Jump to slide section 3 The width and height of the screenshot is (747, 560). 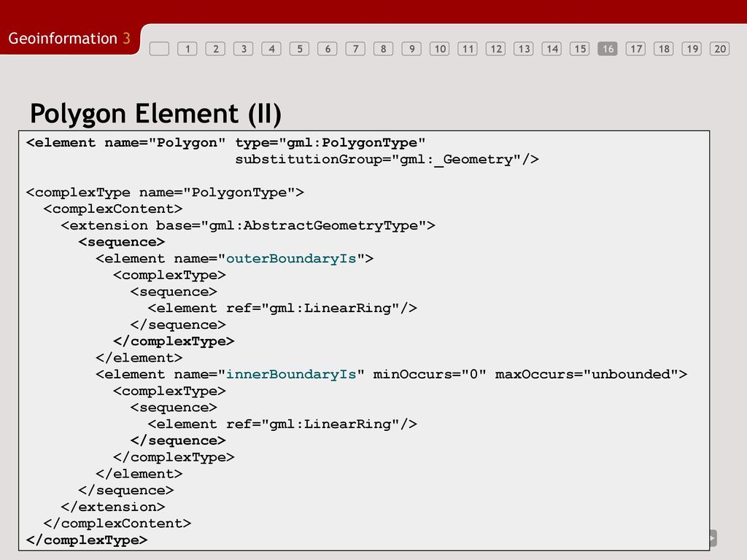coord(244,49)
